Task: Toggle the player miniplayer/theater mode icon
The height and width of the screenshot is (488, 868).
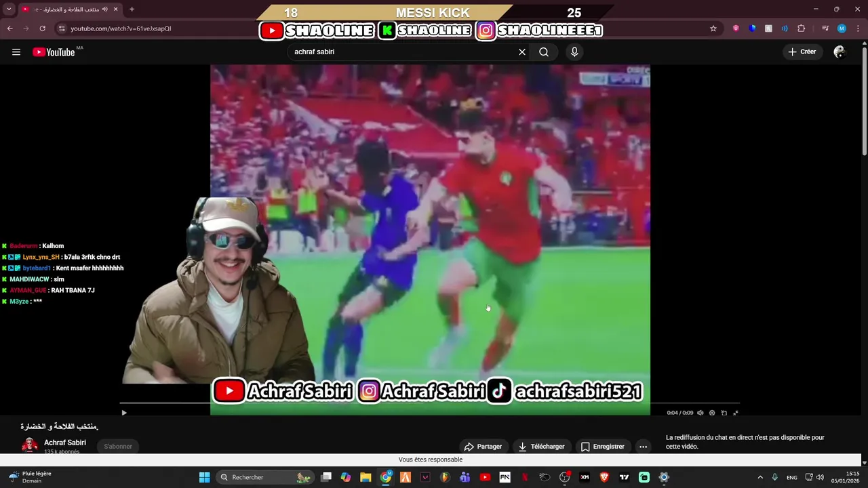Action: click(724, 413)
